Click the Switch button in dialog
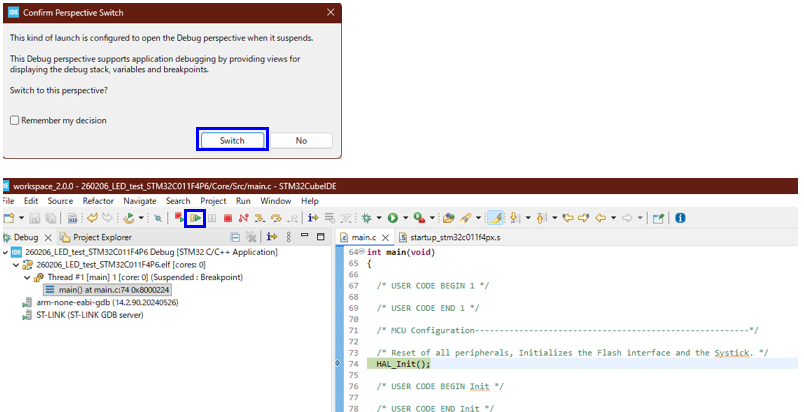804x412 pixels. [231, 141]
